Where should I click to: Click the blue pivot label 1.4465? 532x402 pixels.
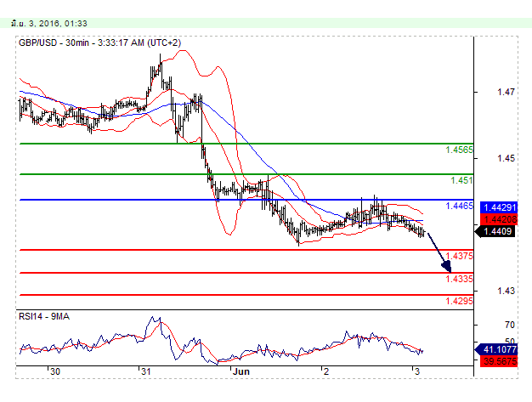click(x=459, y=206)
